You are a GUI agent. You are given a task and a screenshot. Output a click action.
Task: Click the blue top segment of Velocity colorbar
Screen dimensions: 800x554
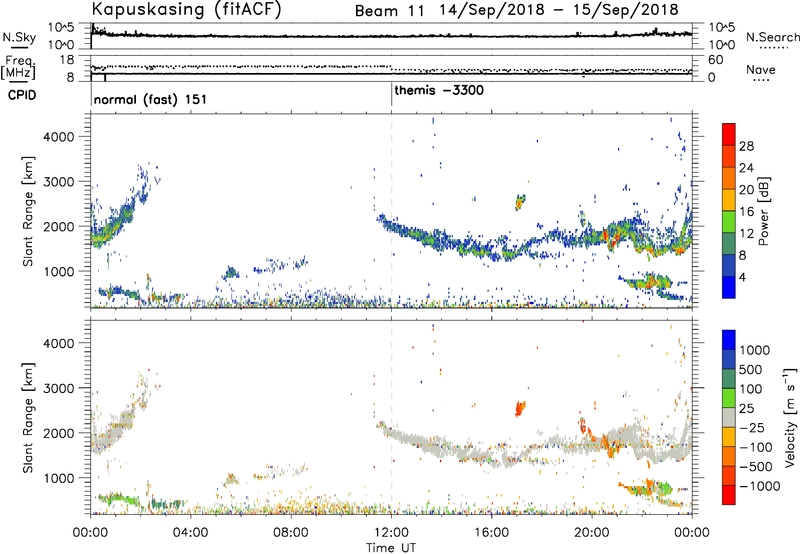coord(729,340)
